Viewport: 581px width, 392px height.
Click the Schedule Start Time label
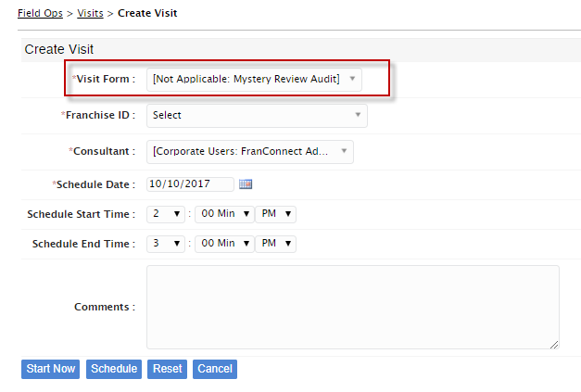82,214
